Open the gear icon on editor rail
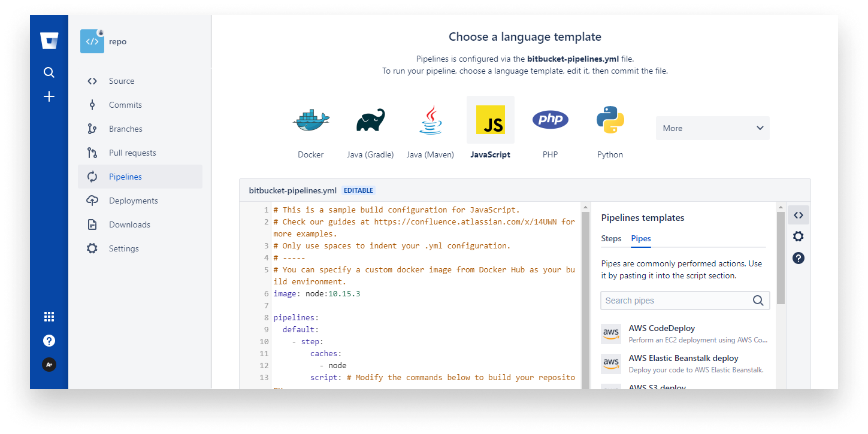Image resolution: width=868 pixels, height=434 pixels. pyautogui.click(x=799, y=236)
